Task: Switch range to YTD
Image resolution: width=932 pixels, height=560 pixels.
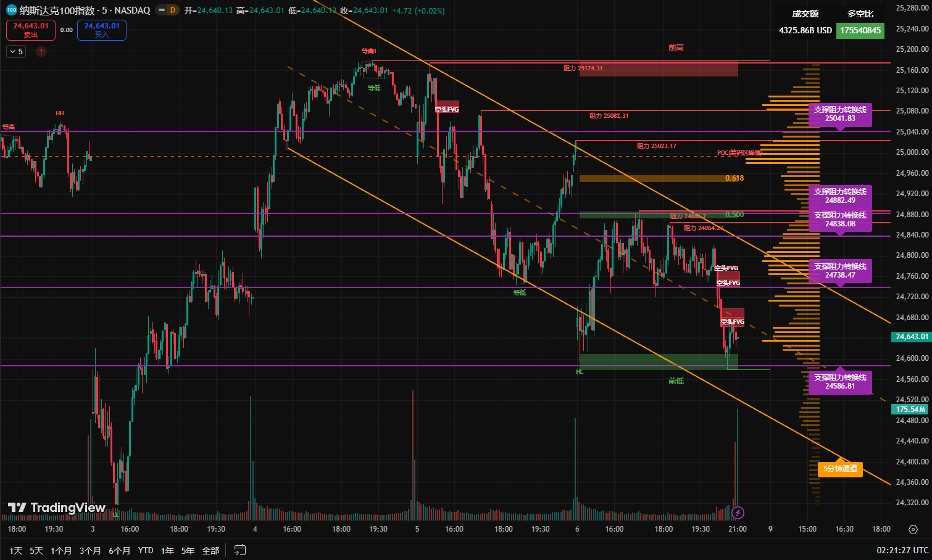Action: 146,550
